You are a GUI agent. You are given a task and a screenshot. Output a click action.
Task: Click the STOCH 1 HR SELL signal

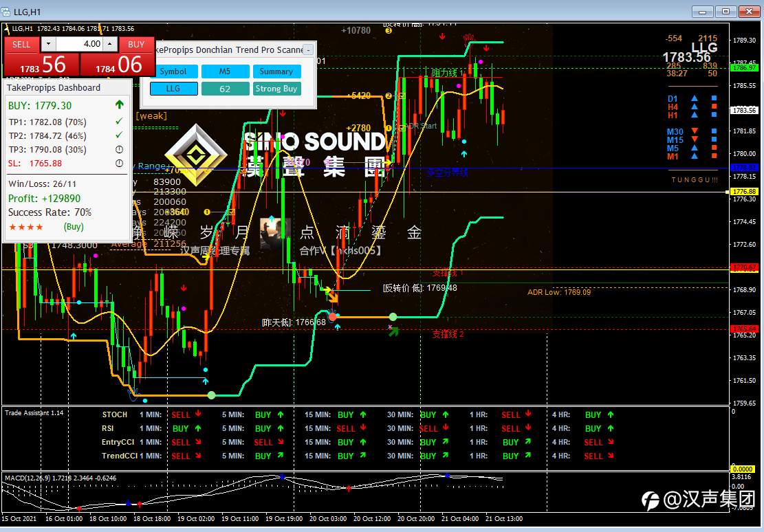[x=511, y=415]
